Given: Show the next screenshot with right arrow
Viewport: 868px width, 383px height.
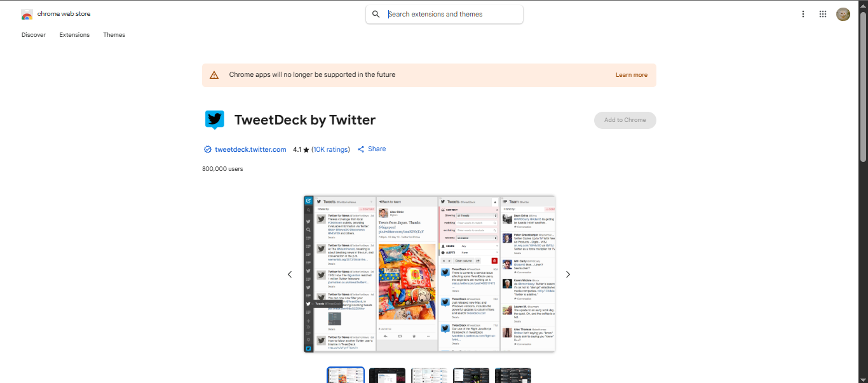Looking at the screenshot, I should pos(568,274).
